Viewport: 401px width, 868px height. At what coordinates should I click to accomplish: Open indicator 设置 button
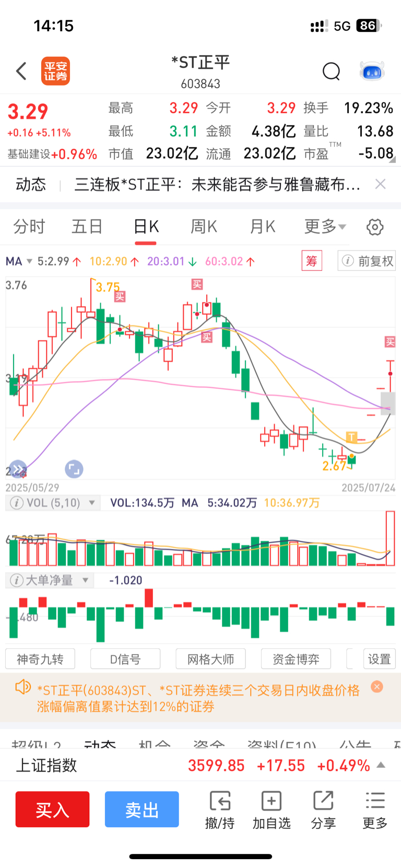point(380,659)
